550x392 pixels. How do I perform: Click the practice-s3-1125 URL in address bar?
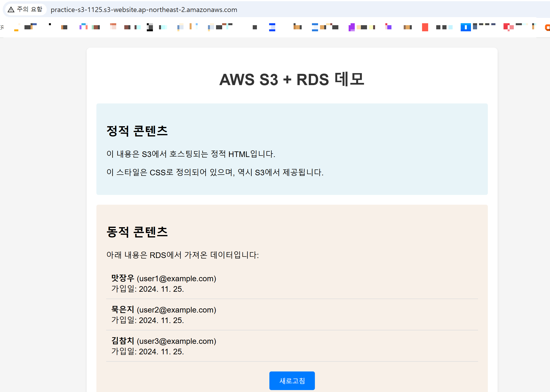click(x=144, y=10)
